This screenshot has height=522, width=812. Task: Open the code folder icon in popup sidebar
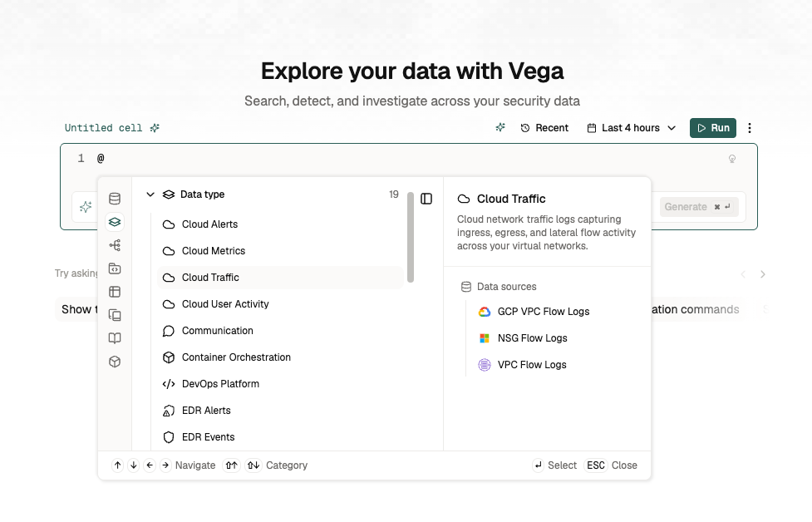115,268
